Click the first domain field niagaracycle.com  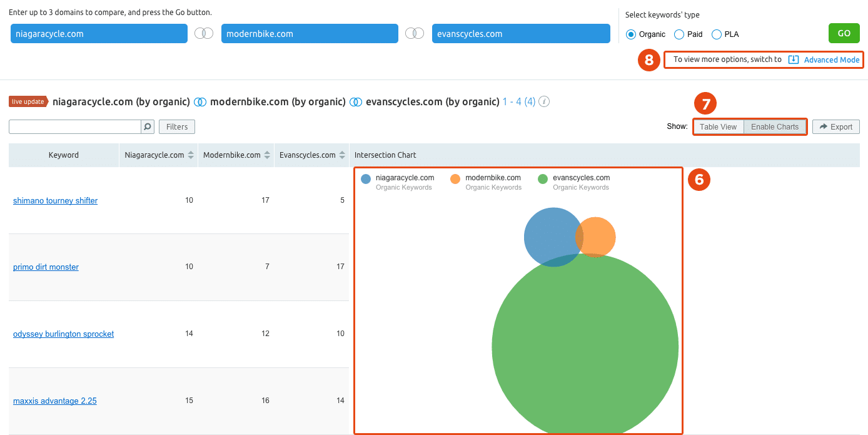coord(99,34)
